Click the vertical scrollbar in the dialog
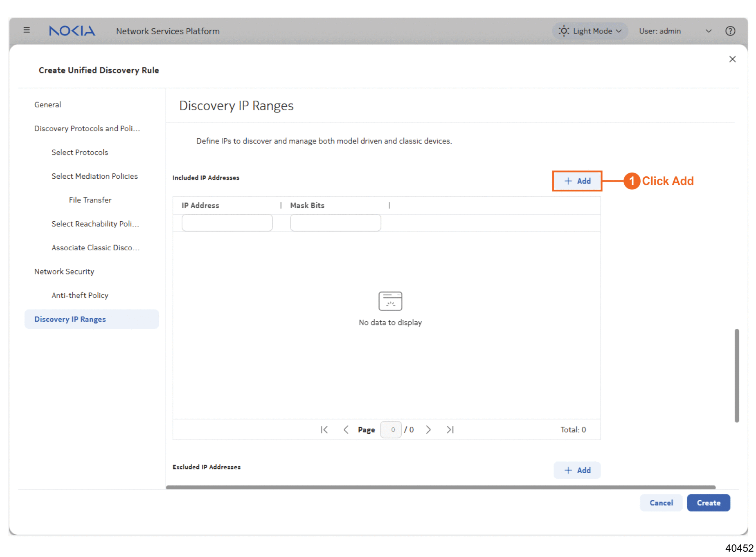The width and height of the screenshot is (756, 557). 736,375
